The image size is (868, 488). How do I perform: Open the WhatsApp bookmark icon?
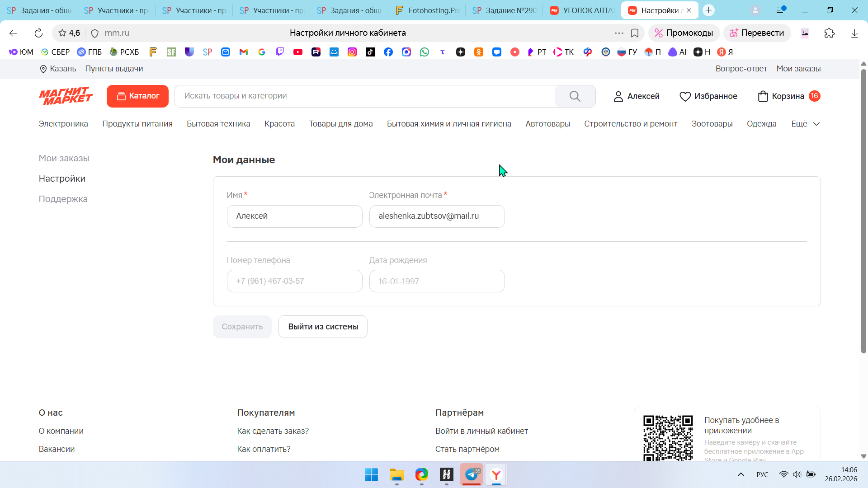click(425, 52)
